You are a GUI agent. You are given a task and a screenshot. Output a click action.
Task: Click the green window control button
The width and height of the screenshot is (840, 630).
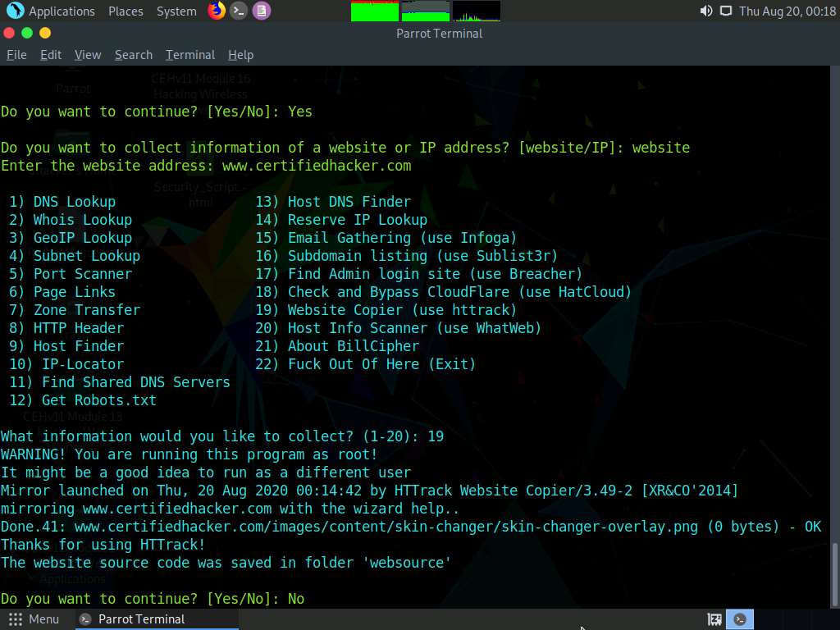[x=27, y=33]
